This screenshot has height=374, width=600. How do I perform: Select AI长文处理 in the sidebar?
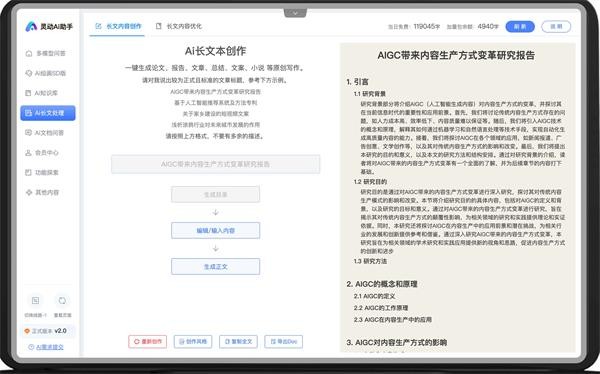[x=48, y=113]
